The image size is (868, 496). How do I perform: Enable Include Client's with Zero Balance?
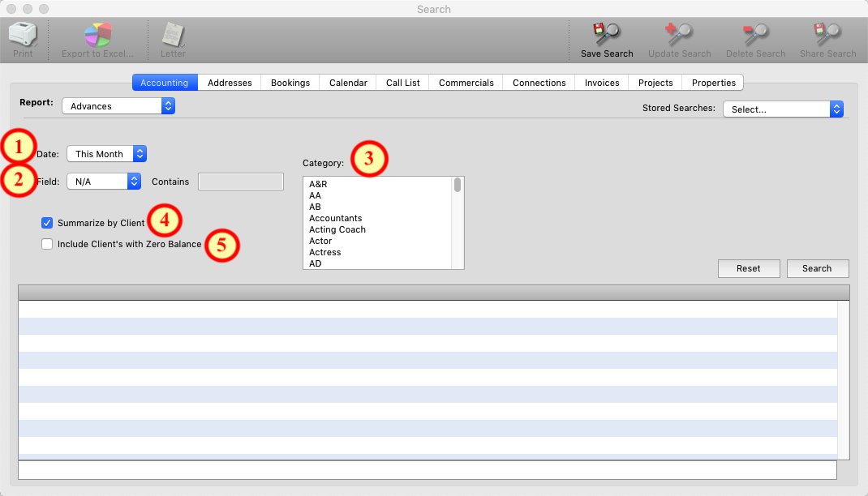click(x=47, y=244)
